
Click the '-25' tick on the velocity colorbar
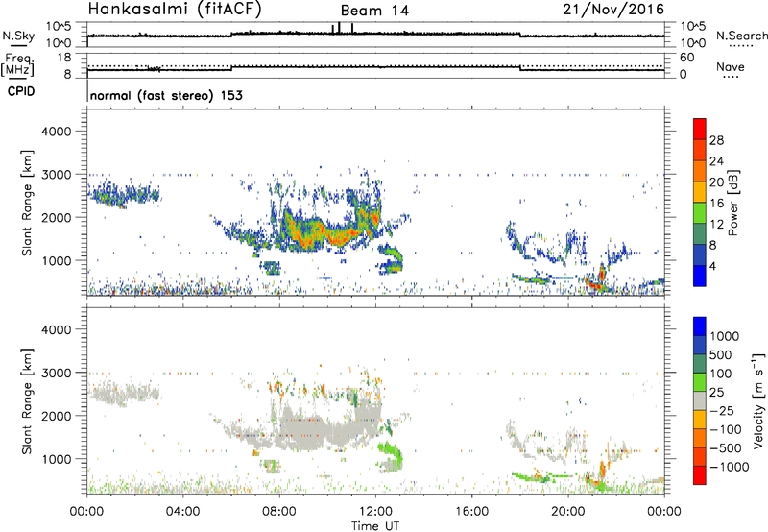[x=722, y=410]
